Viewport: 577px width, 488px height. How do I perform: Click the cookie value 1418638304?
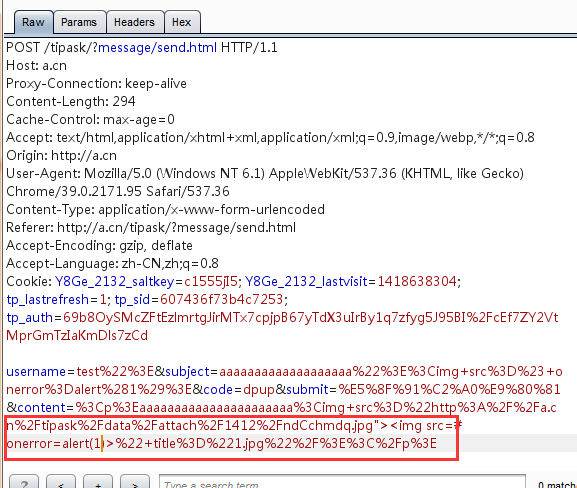point(417,282)
